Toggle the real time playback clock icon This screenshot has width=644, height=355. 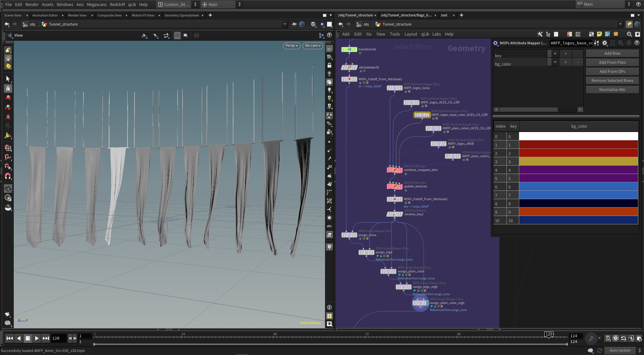tap(615, 338)
